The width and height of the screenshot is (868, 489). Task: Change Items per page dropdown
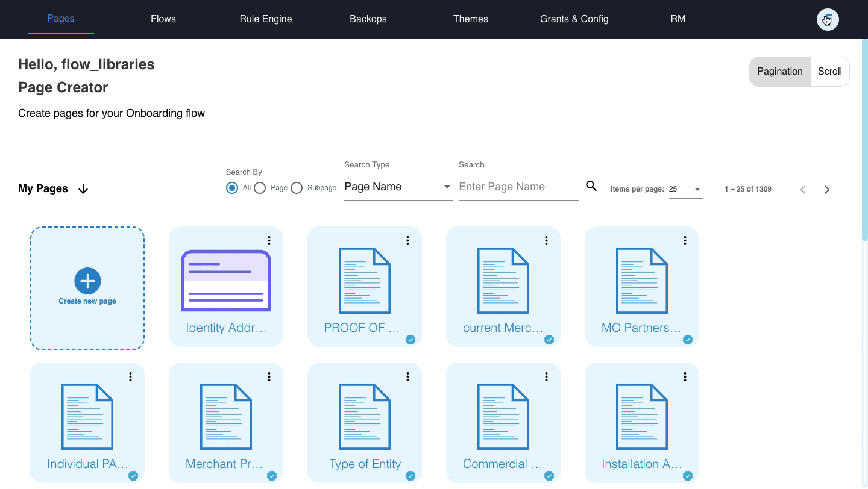pyautogui.click(x=685, y=189)
